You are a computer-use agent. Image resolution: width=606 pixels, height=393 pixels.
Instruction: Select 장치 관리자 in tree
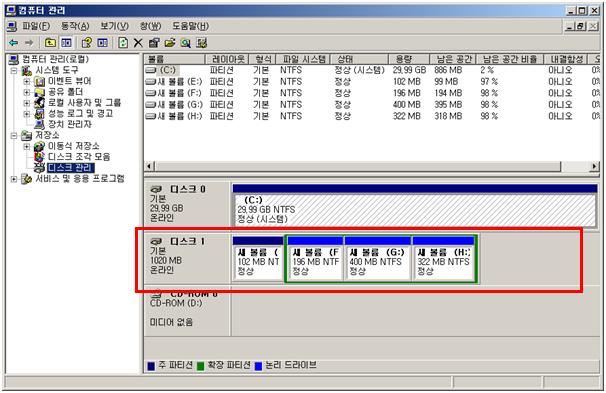70,124
